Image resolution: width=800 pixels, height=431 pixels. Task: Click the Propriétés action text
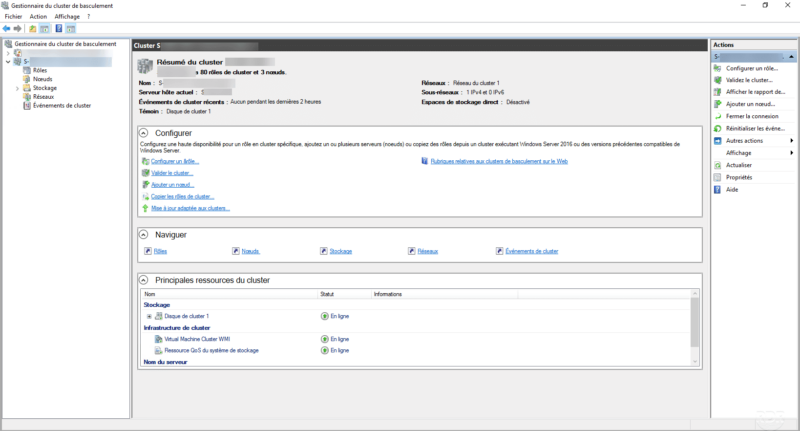pyautogui.click(x=739, y=178)
